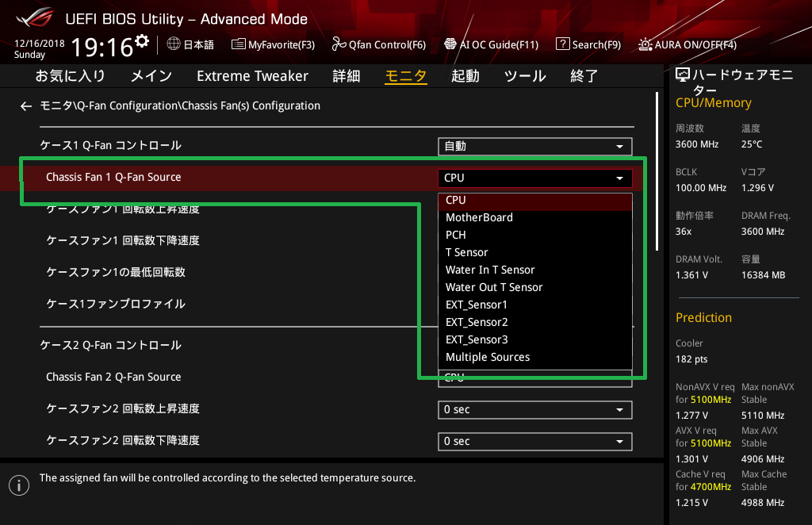Open ケースファン2 回転数下降速度 dropdown
This screenshot has width=812, height=525.
(535, 442)
